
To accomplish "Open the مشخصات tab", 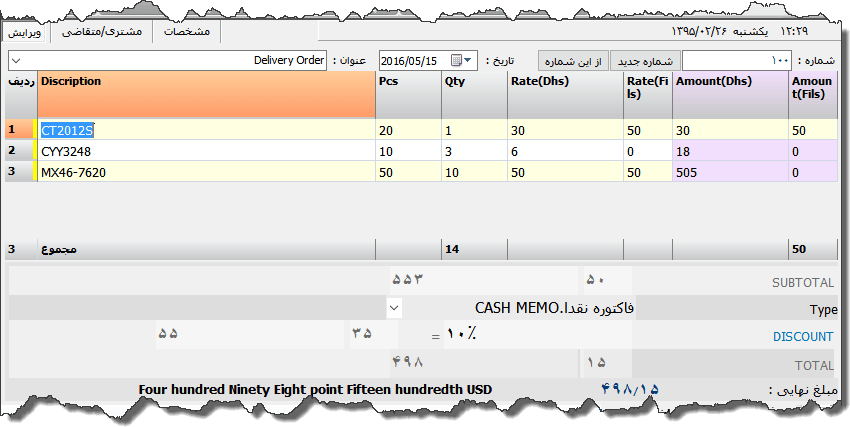I will [x=186, y=33].
